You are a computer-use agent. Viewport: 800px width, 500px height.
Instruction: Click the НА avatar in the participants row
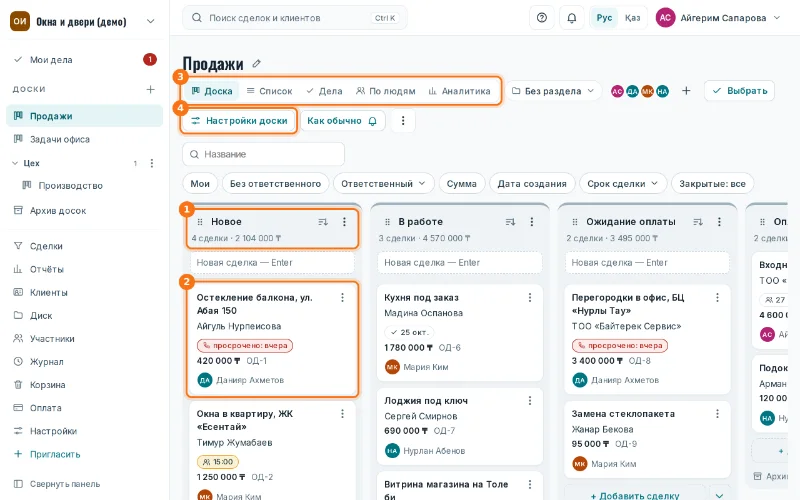pyautogui.click(x=662, y=91)
